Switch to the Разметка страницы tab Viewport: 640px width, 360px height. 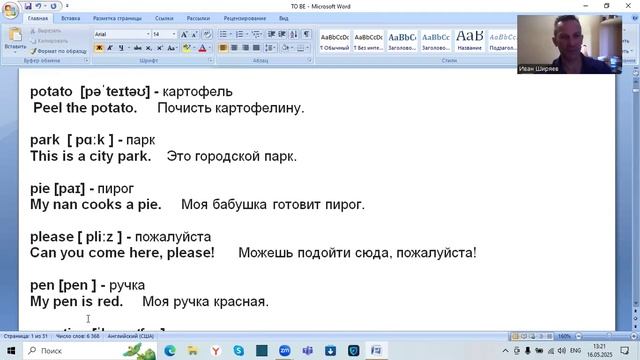pyautogui.click(x=117, y=18)
